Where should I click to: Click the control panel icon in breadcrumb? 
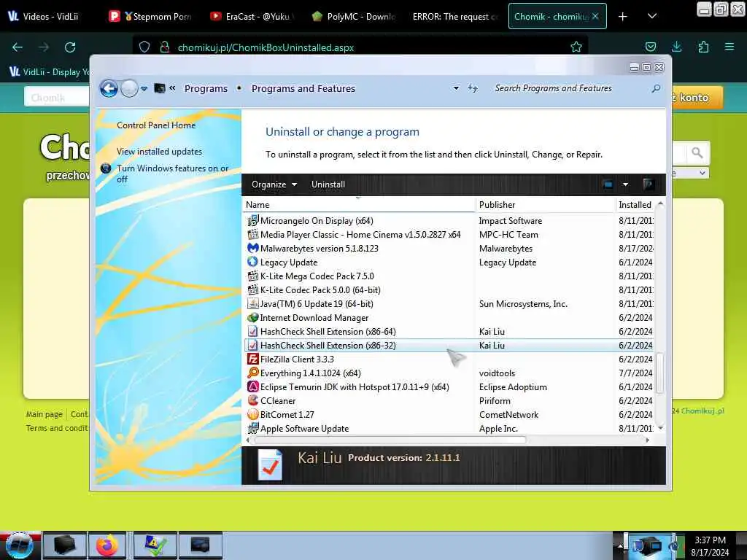(x=160, y=88)
